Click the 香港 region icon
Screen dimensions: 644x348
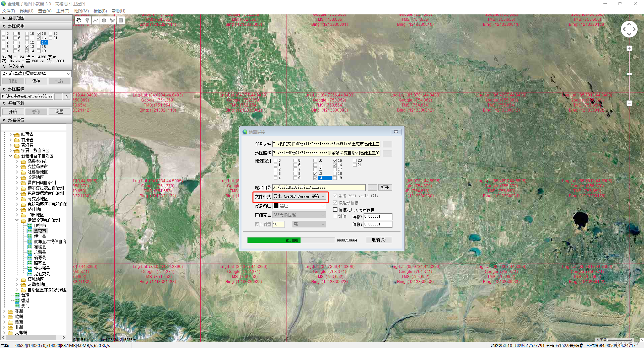click(x=17, y=300)
